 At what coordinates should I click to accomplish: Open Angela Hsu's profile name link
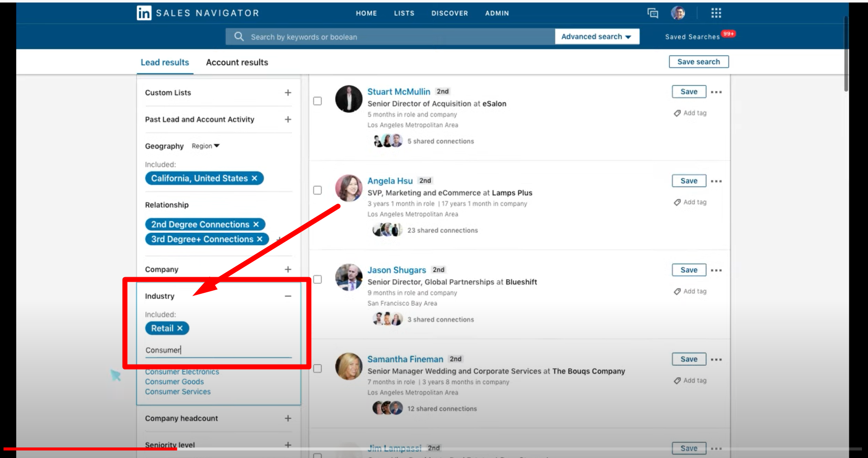coord(390,181)
